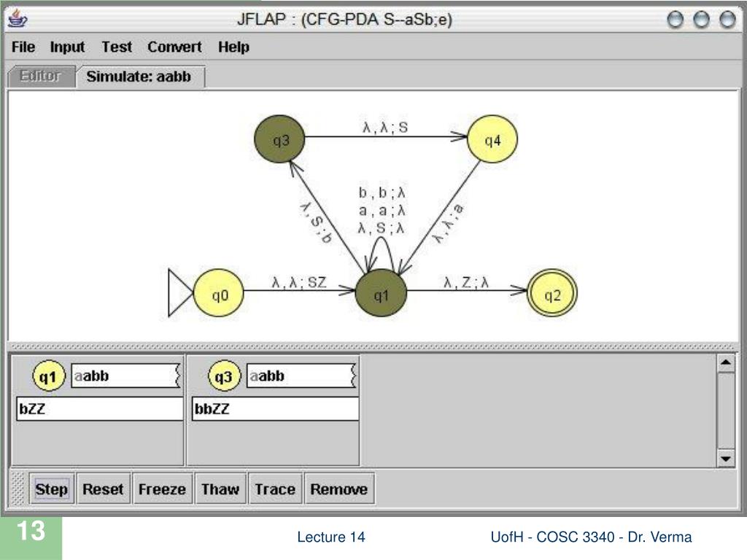Click the initial state triangle marker at q0

[180, 293]
